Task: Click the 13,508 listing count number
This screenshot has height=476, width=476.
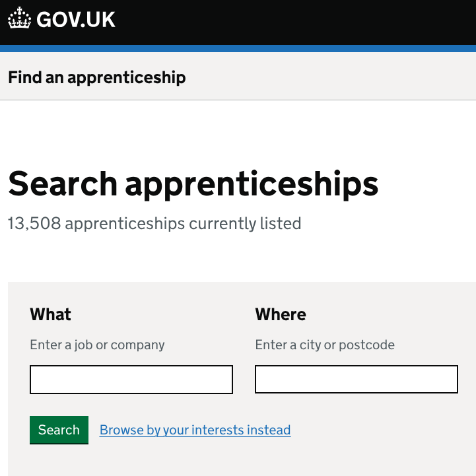Action: click(x=34, y=224)
